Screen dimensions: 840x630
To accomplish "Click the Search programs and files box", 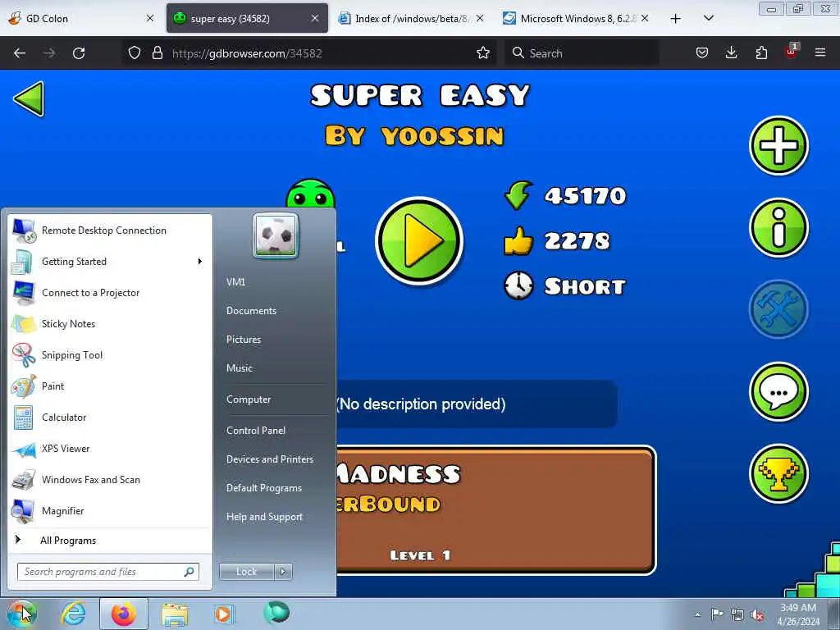I will coord(107,572).
